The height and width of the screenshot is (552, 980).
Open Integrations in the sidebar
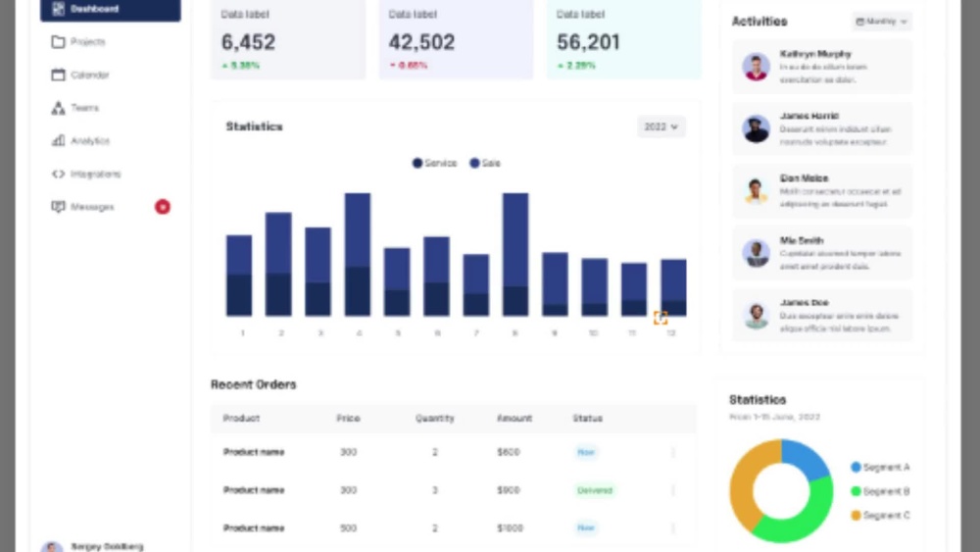111,174
